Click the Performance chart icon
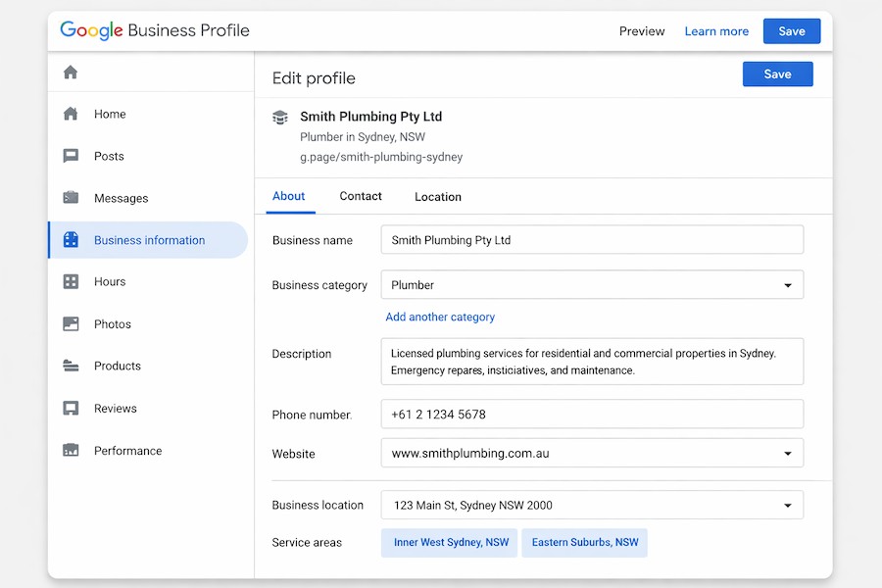 point(71,450)
